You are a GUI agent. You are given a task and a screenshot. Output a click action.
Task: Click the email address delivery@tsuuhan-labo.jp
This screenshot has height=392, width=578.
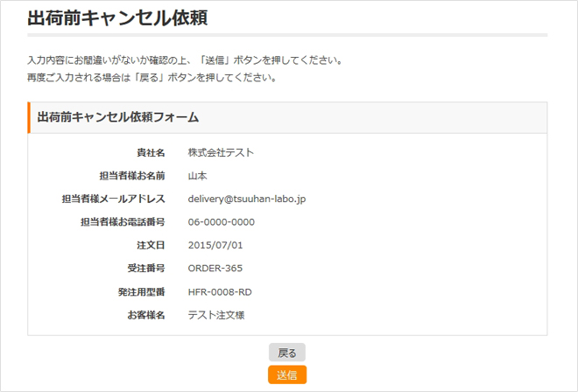point(246,199)
